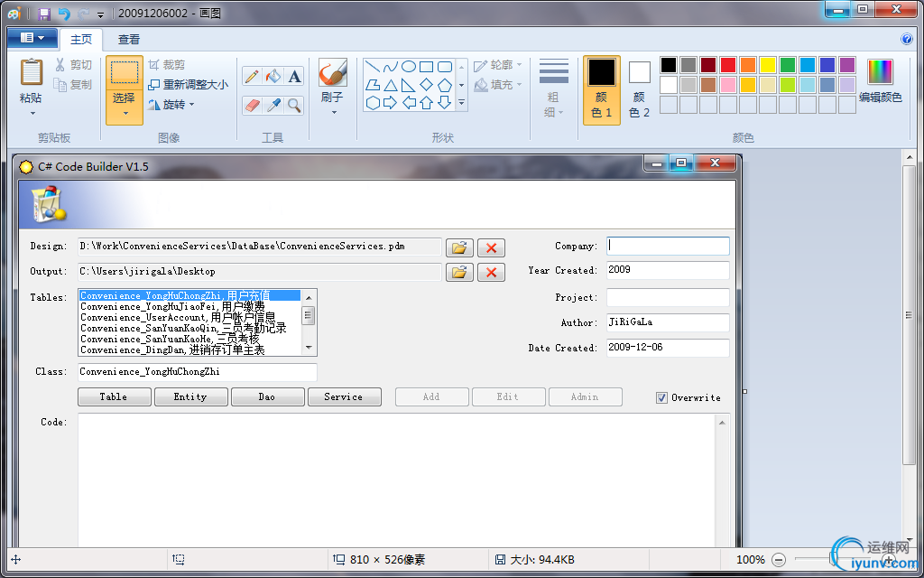This screenshot has height=578, width=924.
Task: Pick the purple color swatch
Action: [846, 65]
